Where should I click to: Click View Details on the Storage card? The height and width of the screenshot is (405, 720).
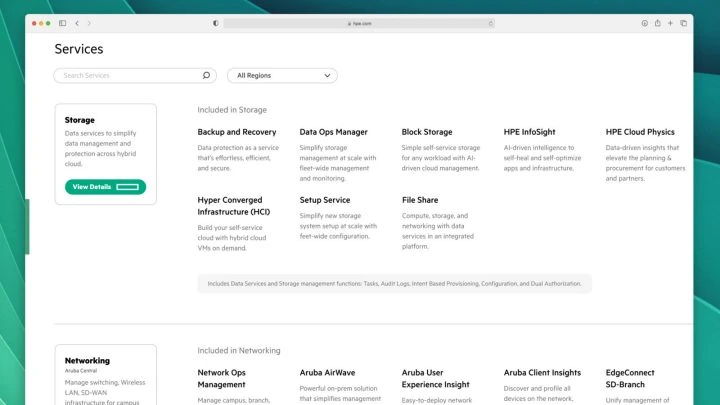coord(105,187)
